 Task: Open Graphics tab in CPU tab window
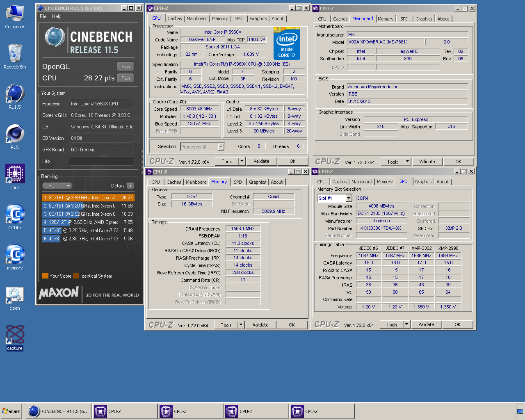tap(258, 18)
